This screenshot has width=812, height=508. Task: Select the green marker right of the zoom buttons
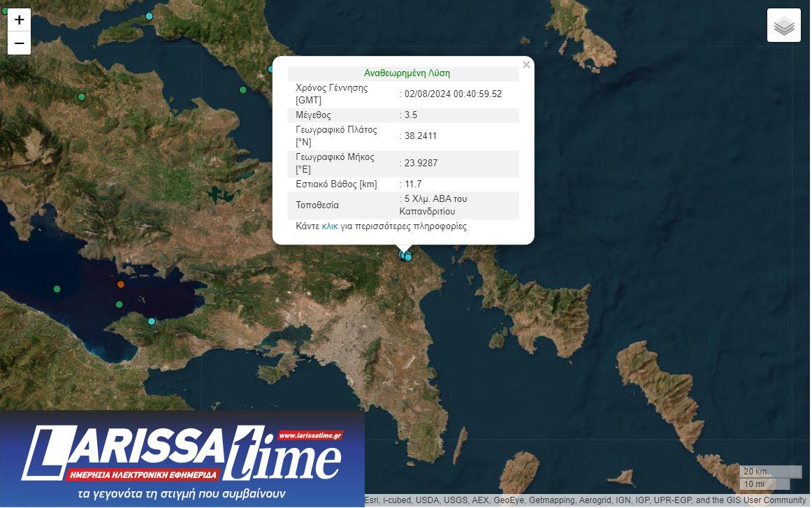pyautogui.click(x=82, y=97)
